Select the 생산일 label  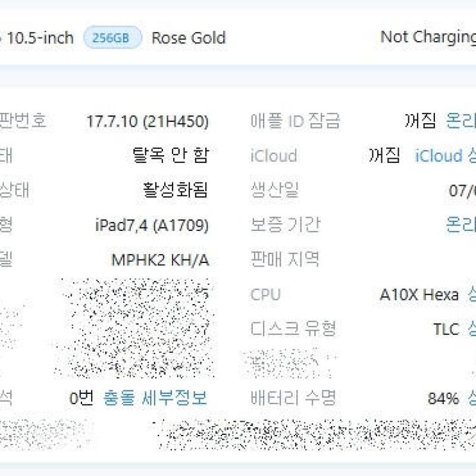(x=275, y=190)
